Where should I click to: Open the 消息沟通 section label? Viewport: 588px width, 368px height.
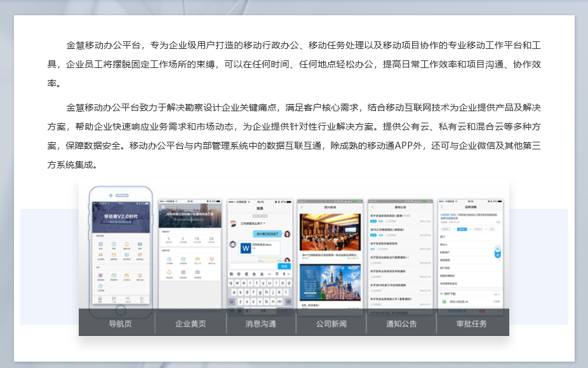click(x=261, y=324)
